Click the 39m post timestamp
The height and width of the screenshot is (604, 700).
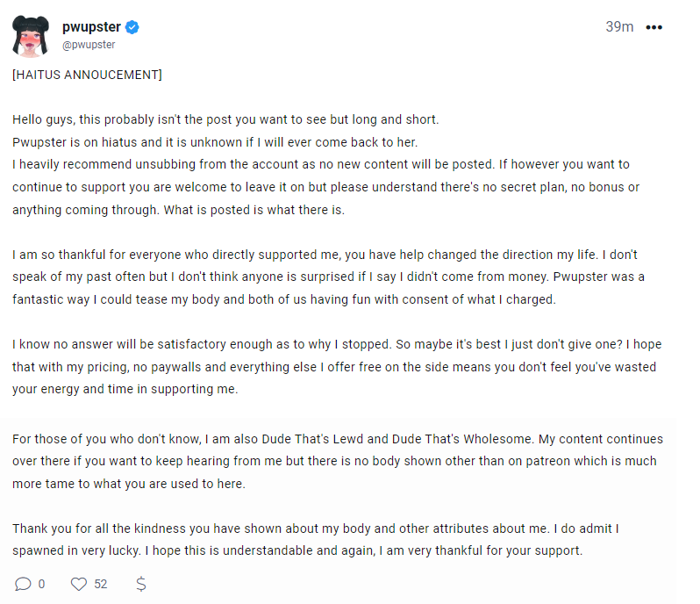click(619, 27)
